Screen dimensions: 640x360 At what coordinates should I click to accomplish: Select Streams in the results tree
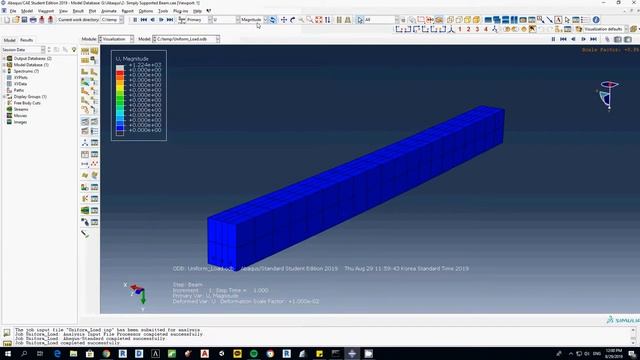[21, 109]
